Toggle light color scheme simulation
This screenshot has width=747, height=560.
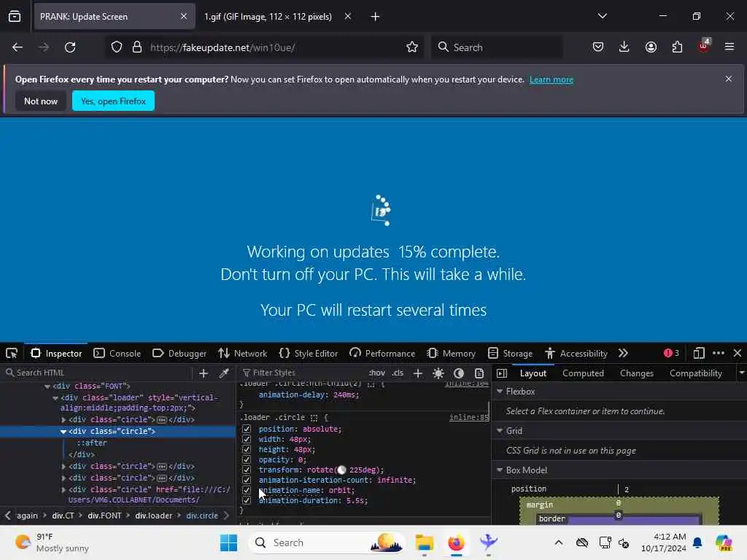click(x=438, y=373)
